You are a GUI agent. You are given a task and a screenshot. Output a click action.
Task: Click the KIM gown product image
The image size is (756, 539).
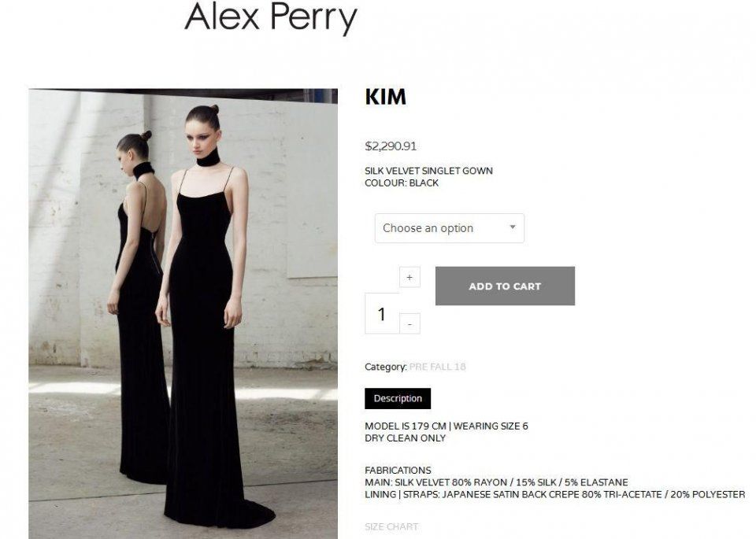pyautogui.click(x=183, y=314)
